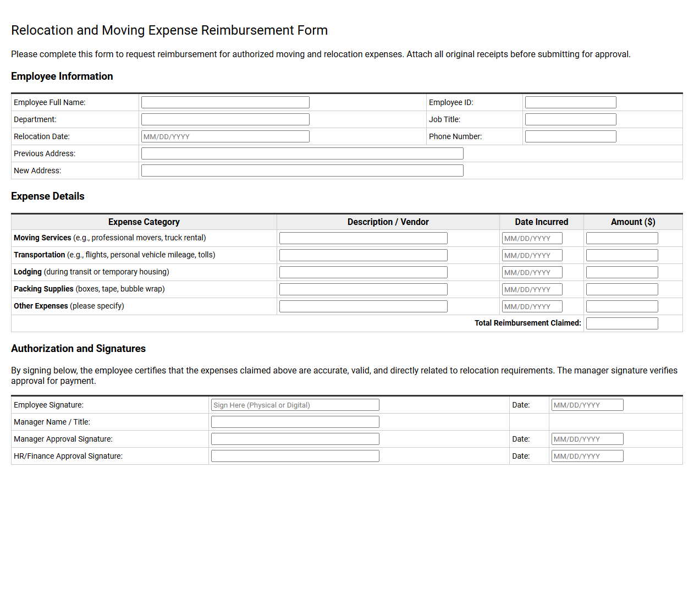Click the 'Previous Address:' label
The height and width of the screenshot is (616, 694).
pyautogui.click(x=45, y=153)
